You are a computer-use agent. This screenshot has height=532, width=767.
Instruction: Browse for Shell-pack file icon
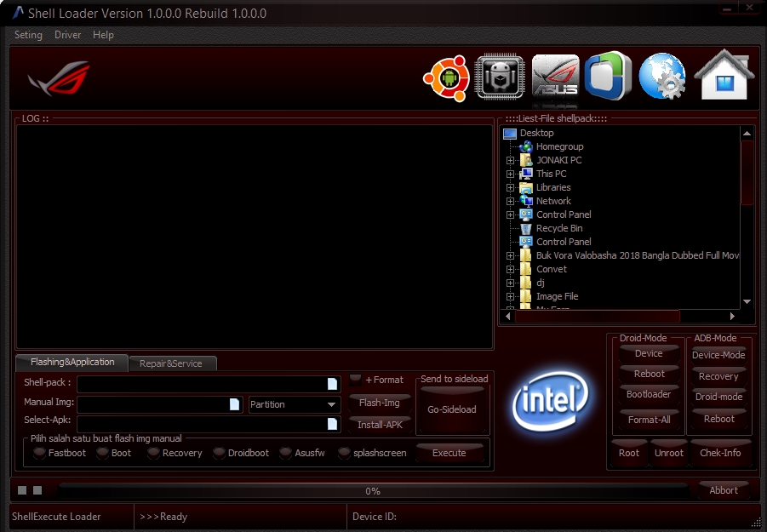(x=332, y=384)
